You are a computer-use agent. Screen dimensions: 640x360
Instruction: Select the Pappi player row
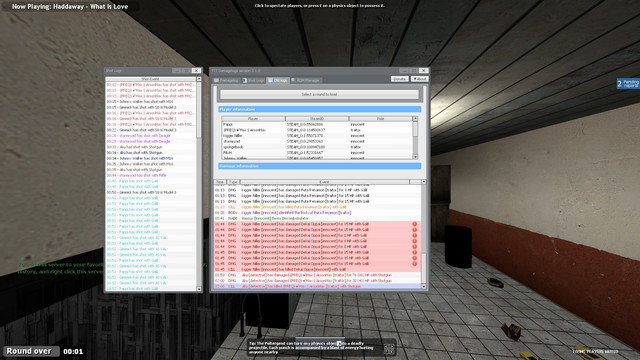317,124
